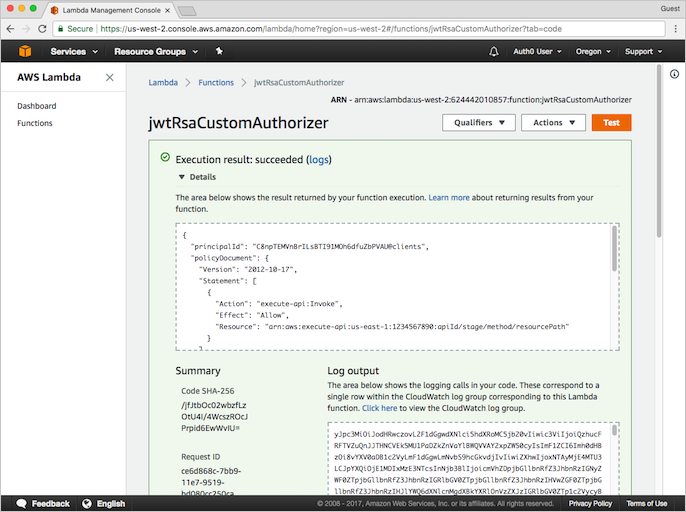Open the Privacy Policy link

[590, 504]
